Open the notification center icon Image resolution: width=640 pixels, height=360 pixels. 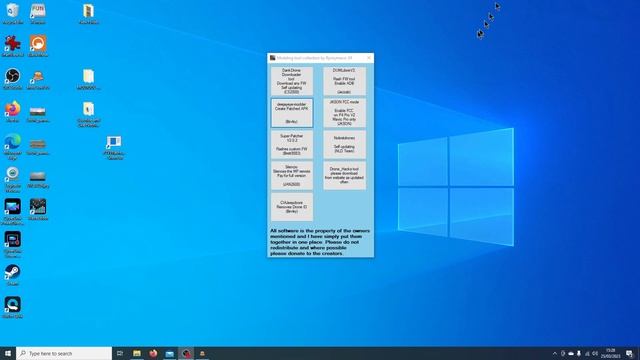[629, 353]
